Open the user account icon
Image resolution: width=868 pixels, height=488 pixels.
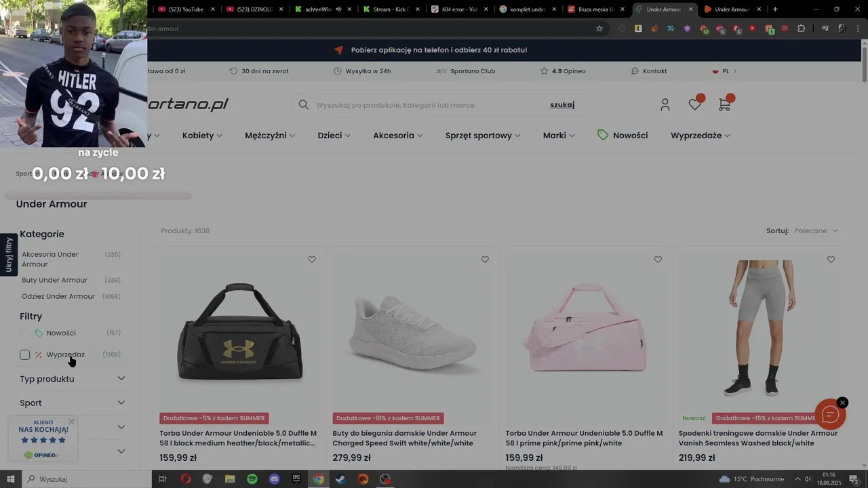665,104
